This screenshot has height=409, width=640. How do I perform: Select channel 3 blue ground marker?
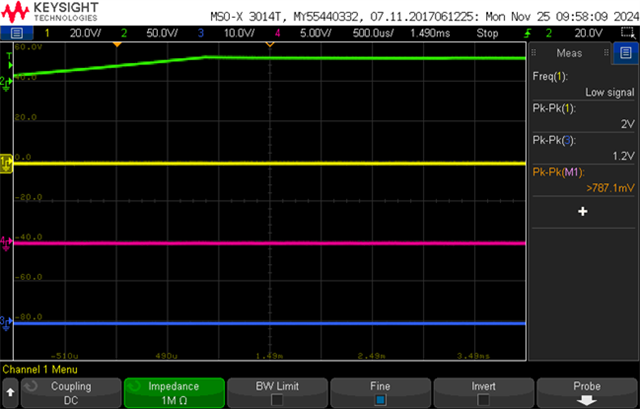tap(6, 323)
